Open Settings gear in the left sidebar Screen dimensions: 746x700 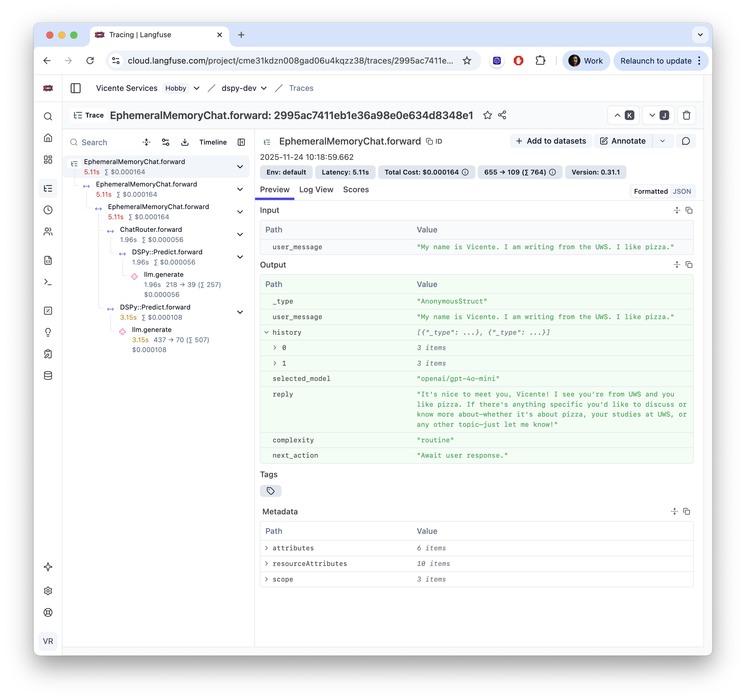[x=48, y=591]
